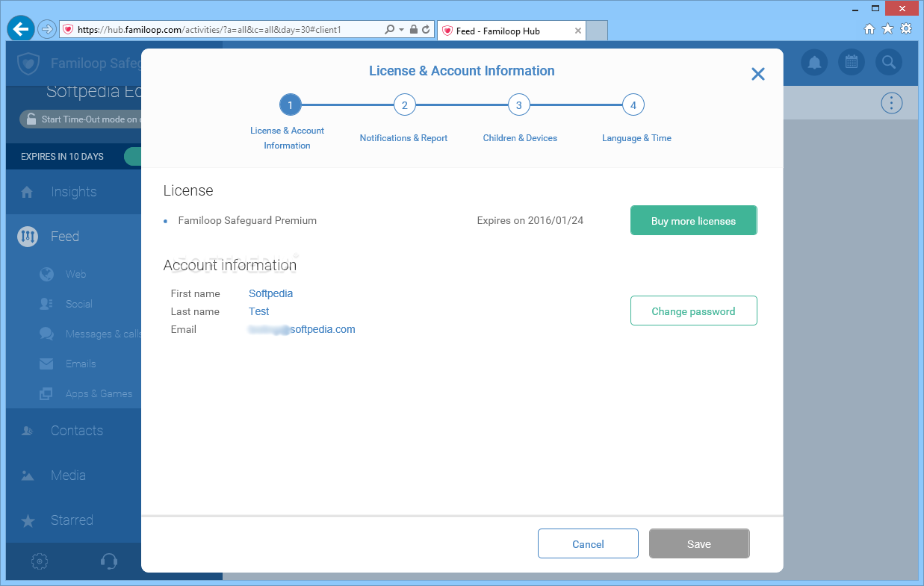Click the Messages & calls chat icon
924x586 pixels.
46,334
